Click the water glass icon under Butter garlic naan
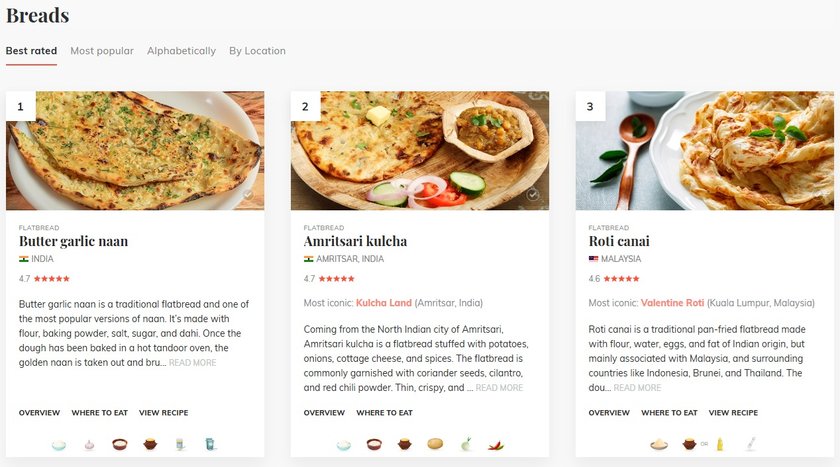Viewport: 840px width, 467px height. [210, 444]
